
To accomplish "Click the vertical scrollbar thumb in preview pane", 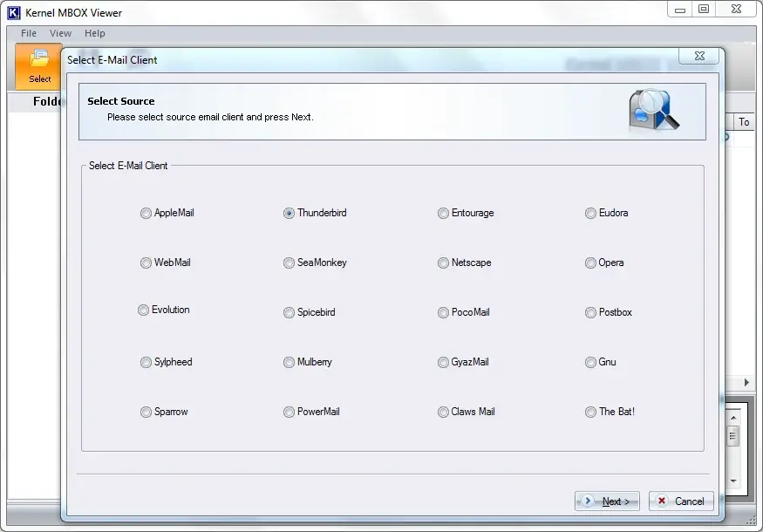I will (x=732, y=436).
